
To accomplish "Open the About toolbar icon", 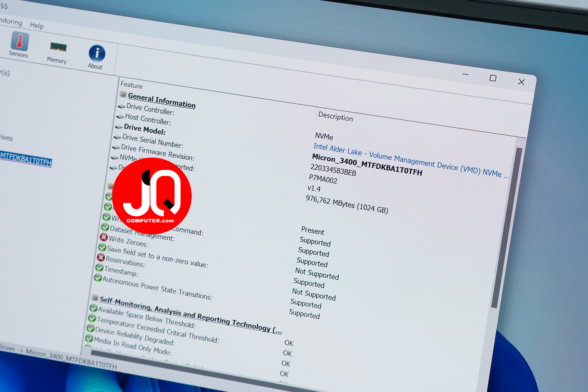I will (96, 57).
